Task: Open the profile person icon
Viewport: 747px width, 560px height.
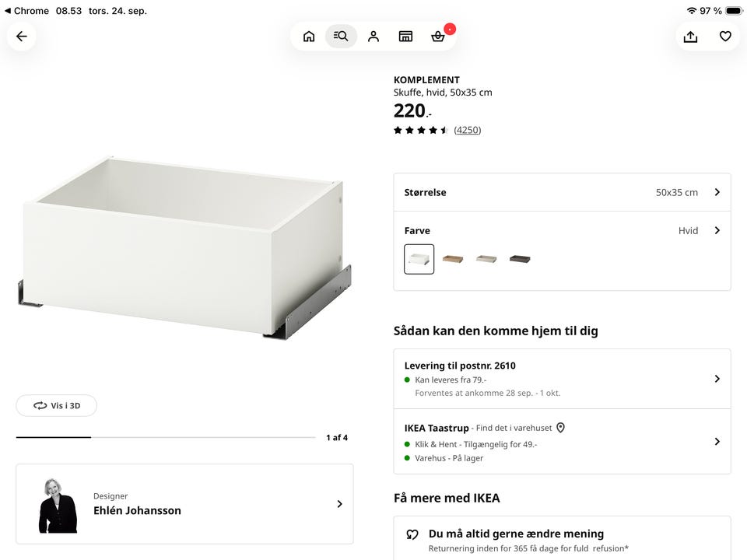Action: pyautogui.click(x=373, y=37)
